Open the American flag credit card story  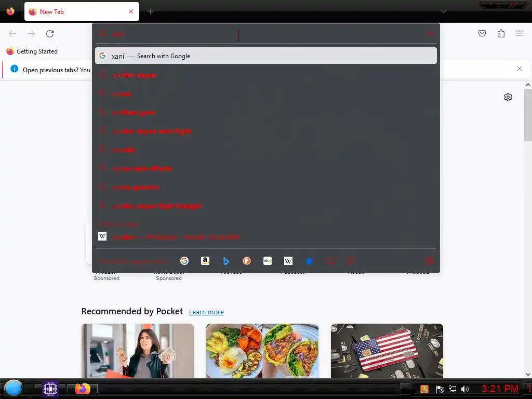click(x=387, y=351)
